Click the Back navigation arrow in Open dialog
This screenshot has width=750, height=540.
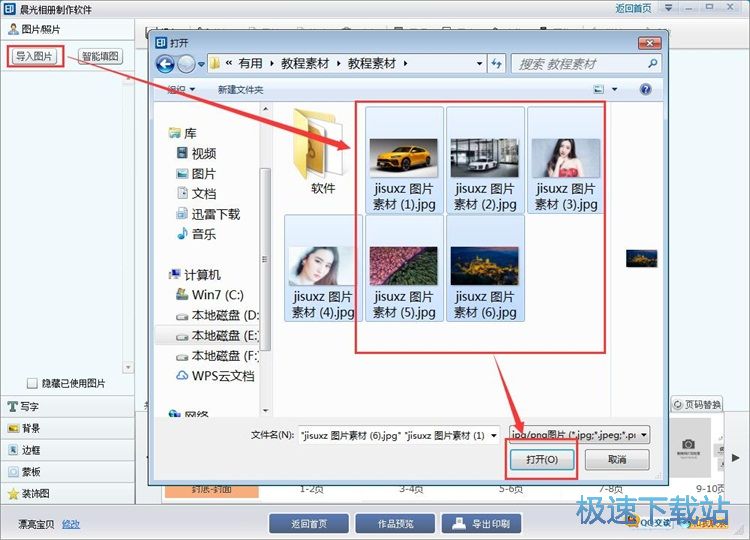165,64
